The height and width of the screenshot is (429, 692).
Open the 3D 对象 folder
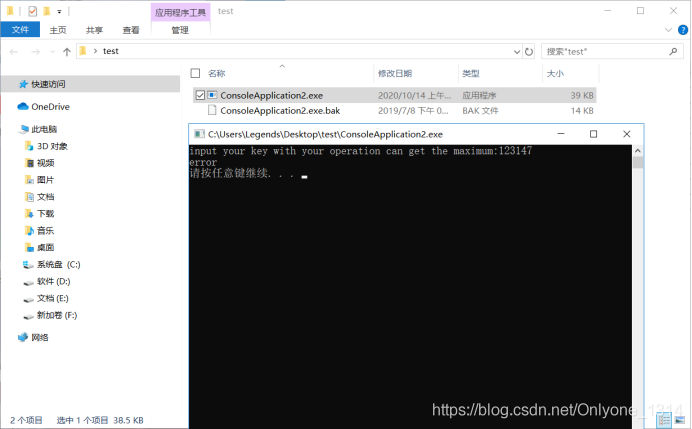point(52,146)
